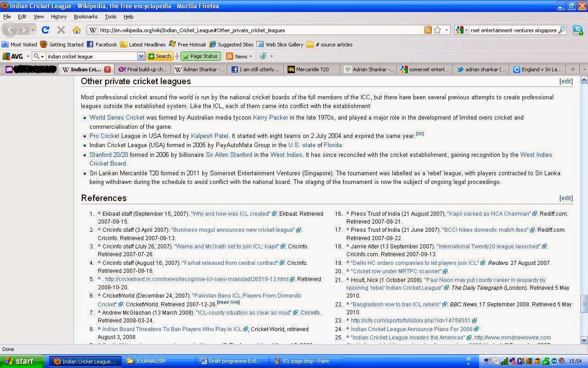
Task: Open the Kerry Packer article link
Action: (x=271, y=117)
